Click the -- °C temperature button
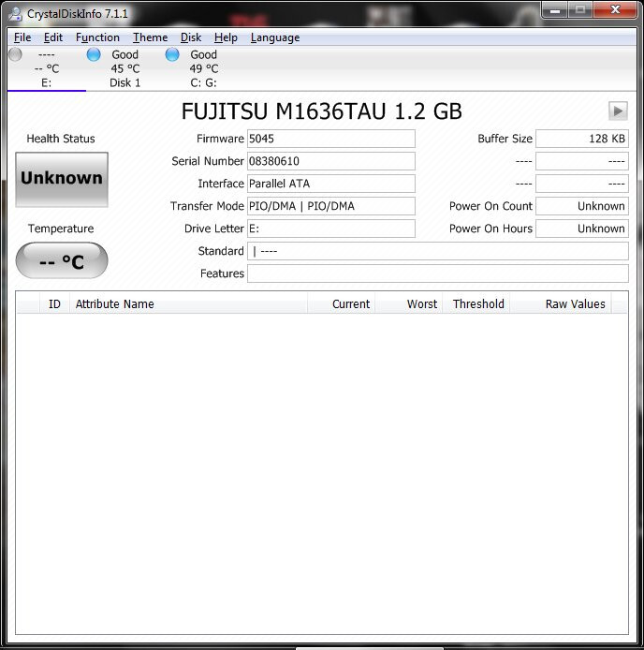The image size is (644, 650). pos(62,260)
